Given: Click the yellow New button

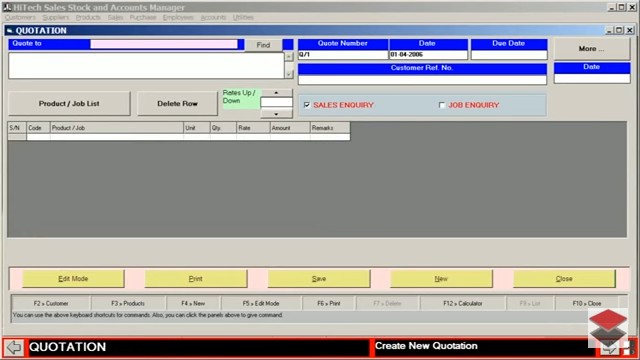Looking at the screenshot, I should pyautogui.click(x=441, y=279).
